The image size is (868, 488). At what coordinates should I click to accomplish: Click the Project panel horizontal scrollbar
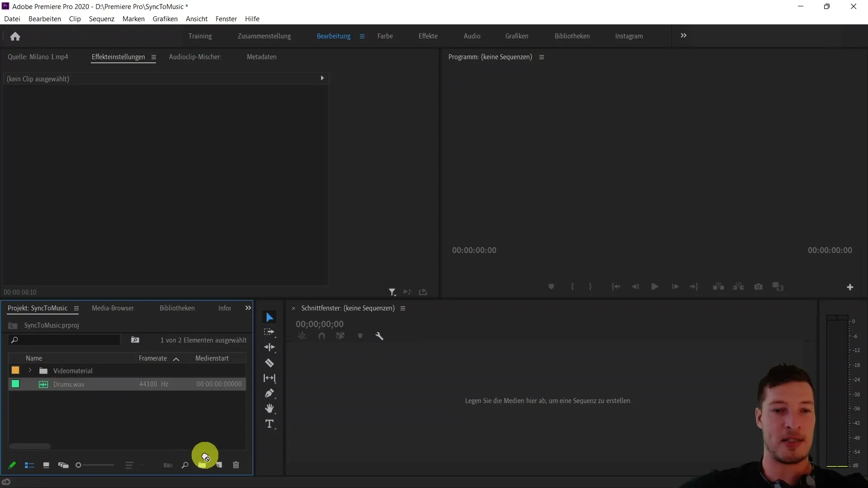(30, 446)
